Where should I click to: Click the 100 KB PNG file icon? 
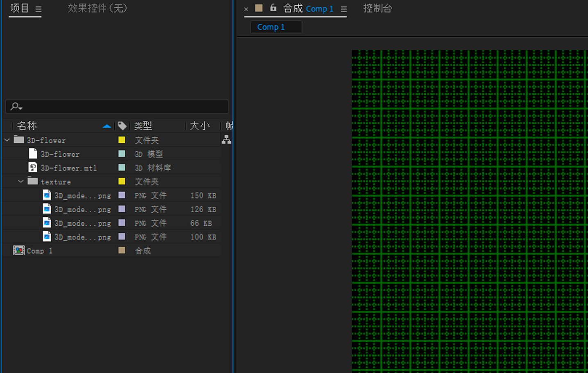click(47, 236)
